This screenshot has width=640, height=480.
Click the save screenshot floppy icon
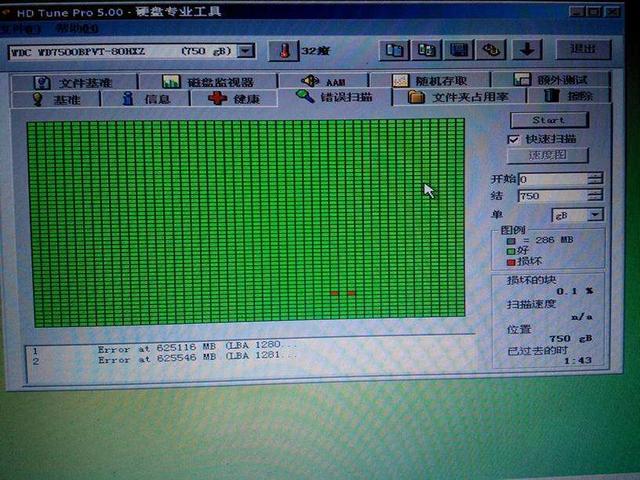coord(459,49)
